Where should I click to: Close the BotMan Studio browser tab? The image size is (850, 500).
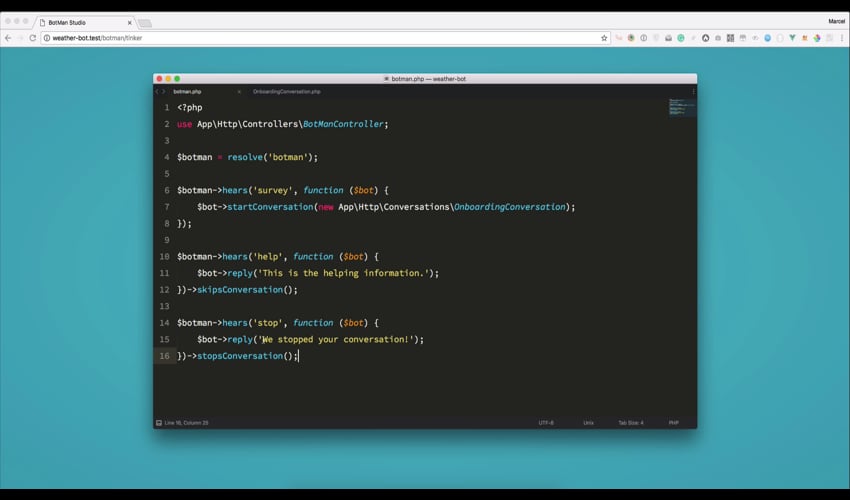[x=130, y=23]
